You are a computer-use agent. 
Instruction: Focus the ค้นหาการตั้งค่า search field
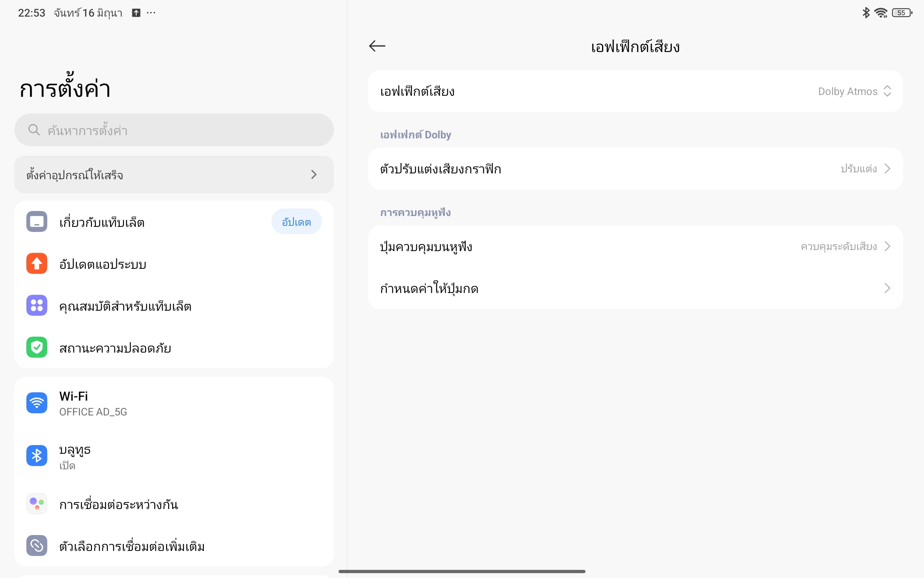tap(174, 130)
